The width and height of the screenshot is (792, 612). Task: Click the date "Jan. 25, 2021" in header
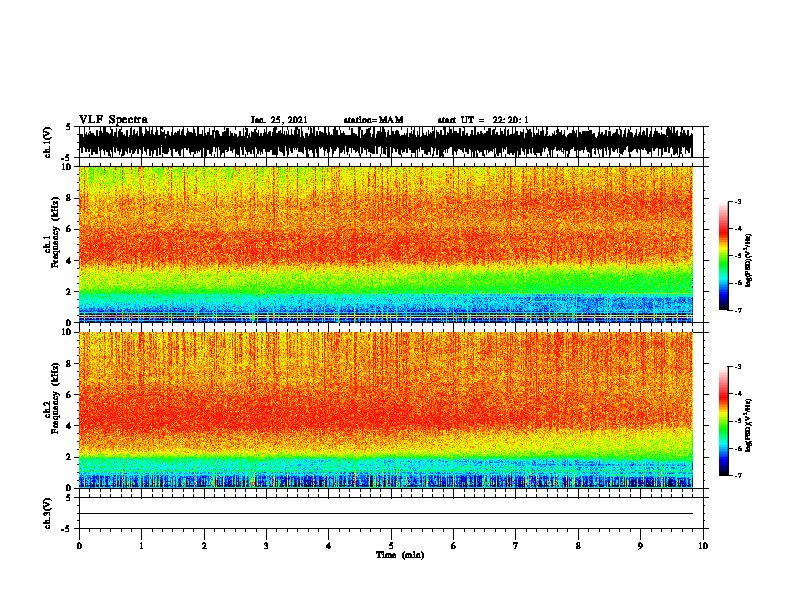tap(279, 120)
